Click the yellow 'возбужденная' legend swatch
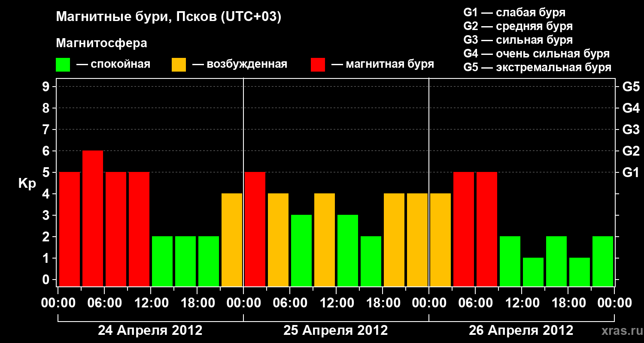This screenshot has height=343, width=644. point(179,65)
